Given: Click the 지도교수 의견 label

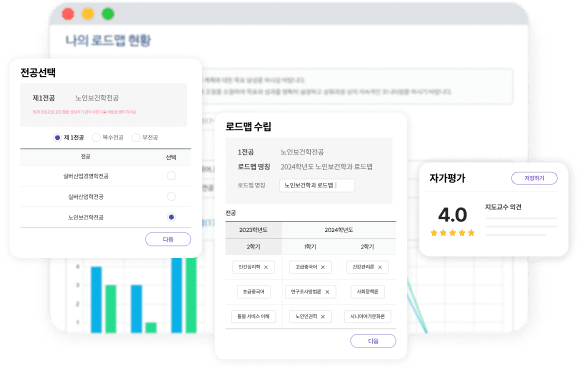Looking at the screenshot, I should click(x=503, y=207).
